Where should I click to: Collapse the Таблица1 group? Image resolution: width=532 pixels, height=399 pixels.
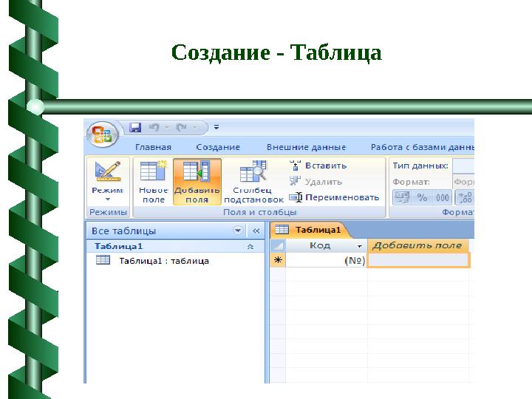tap(250, 247)
